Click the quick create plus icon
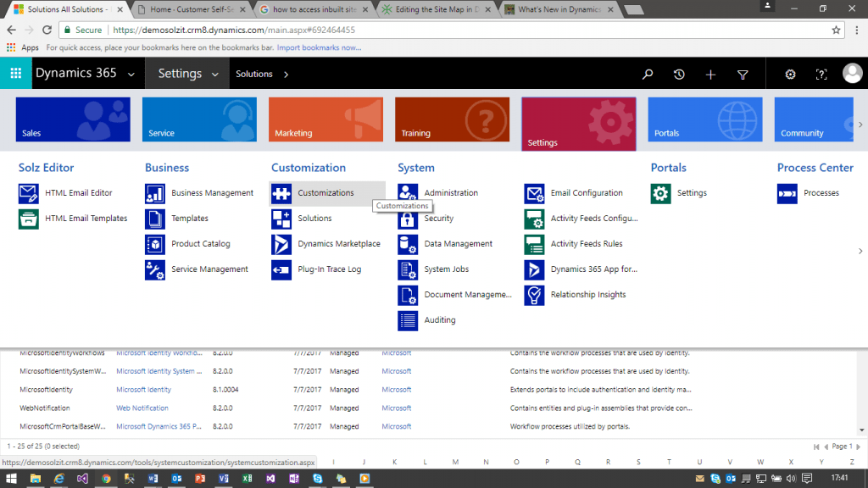 tap(710, 75)
